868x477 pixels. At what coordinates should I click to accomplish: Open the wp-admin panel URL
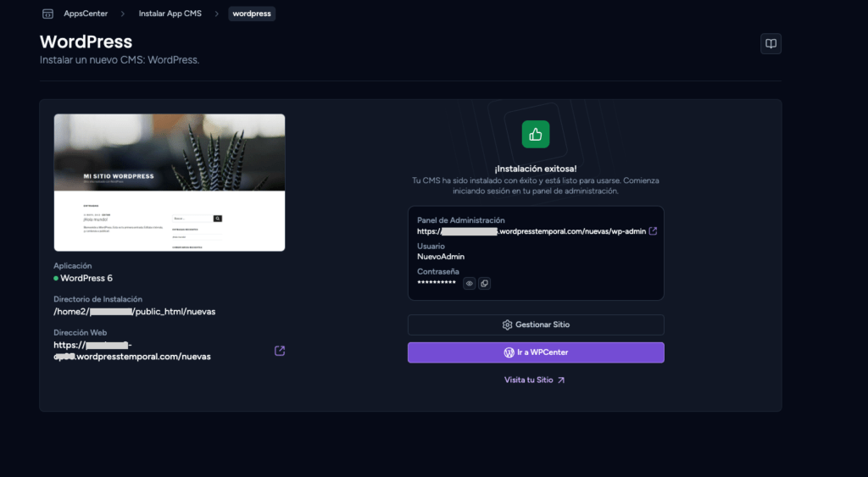[x=531, y=231]
